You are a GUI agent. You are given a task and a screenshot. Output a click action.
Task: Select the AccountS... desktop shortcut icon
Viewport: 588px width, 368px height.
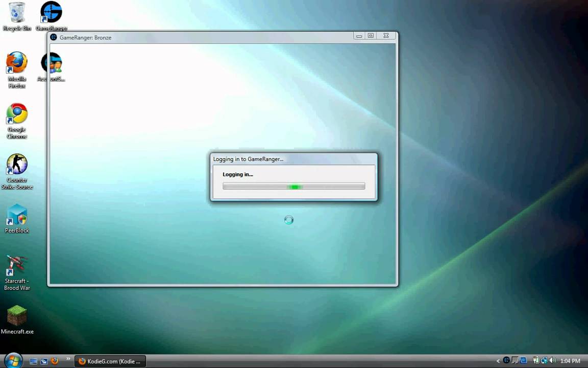[x=52, y=67]
